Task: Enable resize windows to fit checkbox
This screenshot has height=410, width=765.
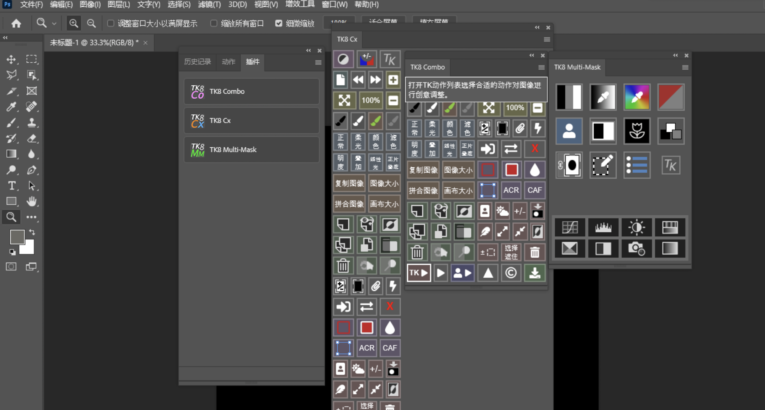Action: coord(111,23)
